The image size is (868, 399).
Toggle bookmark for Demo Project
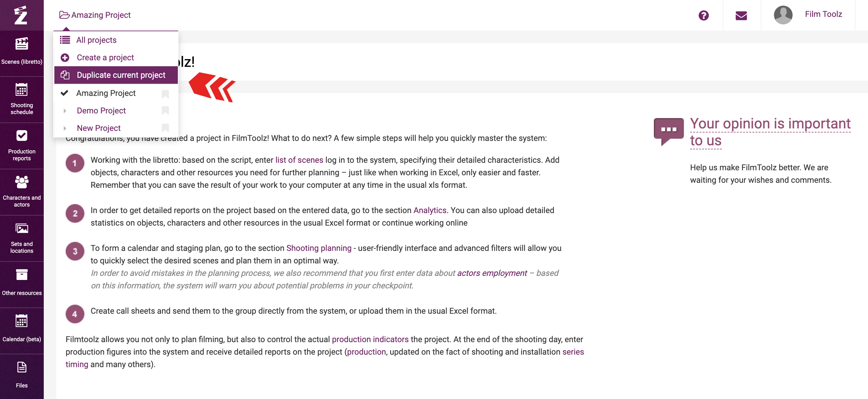pos(165,110)
